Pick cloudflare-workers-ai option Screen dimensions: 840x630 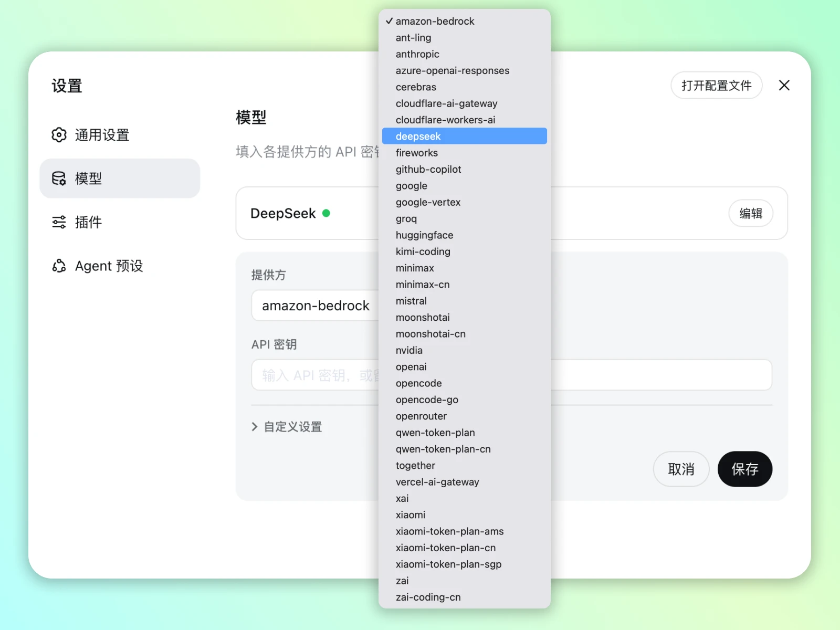pyautogui.click(x=465, y=120)
